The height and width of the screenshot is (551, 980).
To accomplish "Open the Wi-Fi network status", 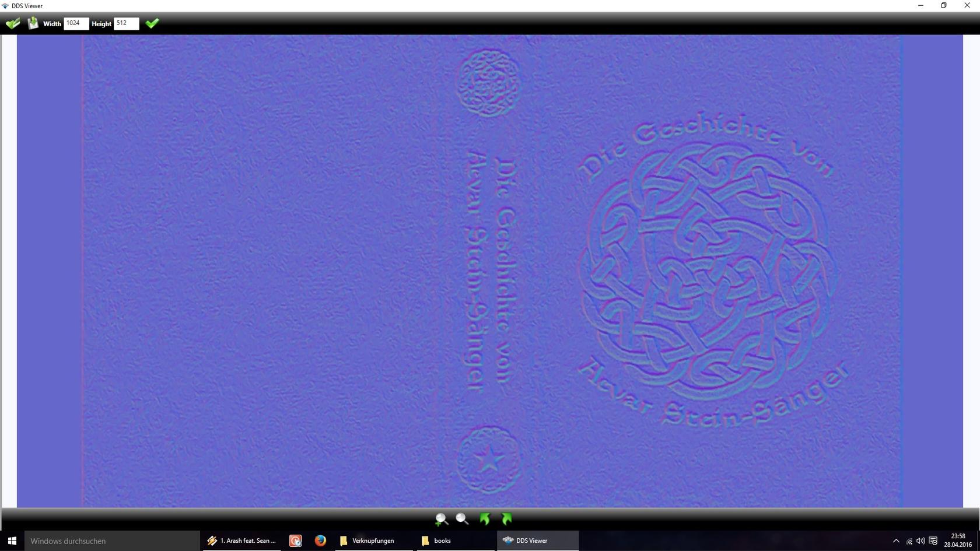I will point(909,541).
